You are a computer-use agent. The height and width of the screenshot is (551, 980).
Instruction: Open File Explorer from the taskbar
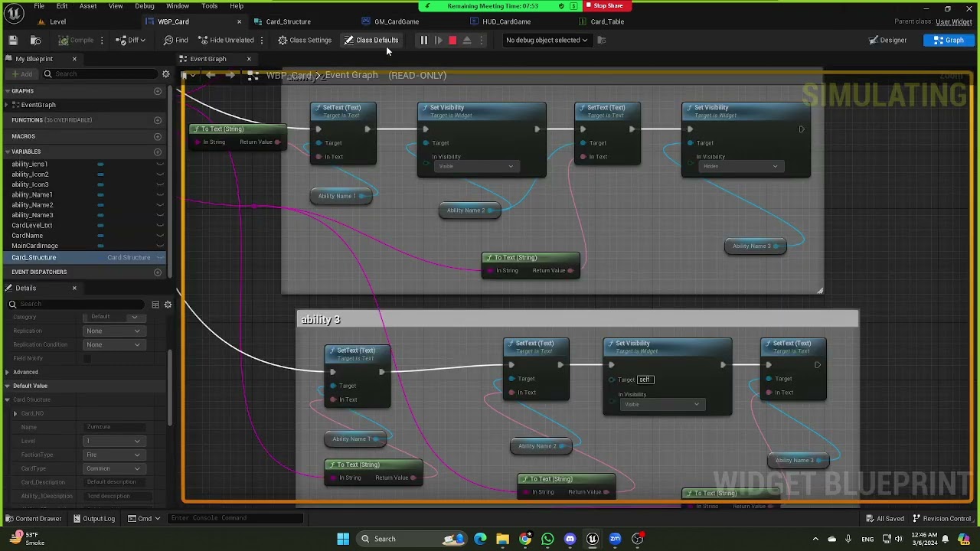point(502,539)
